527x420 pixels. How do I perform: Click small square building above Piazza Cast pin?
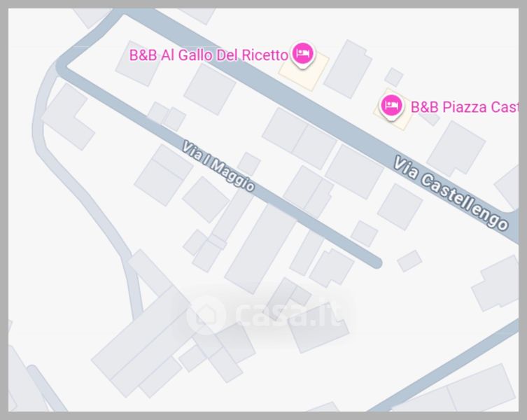coord(394,77)
